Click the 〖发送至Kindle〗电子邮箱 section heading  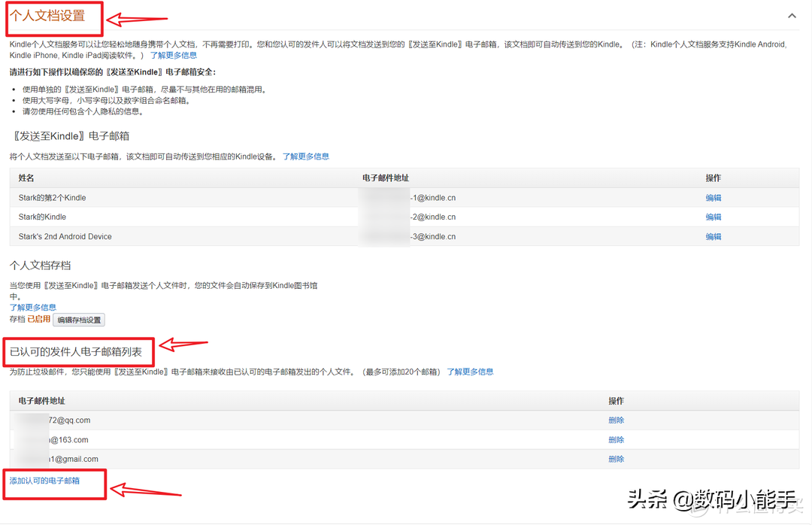pos(70,136)
